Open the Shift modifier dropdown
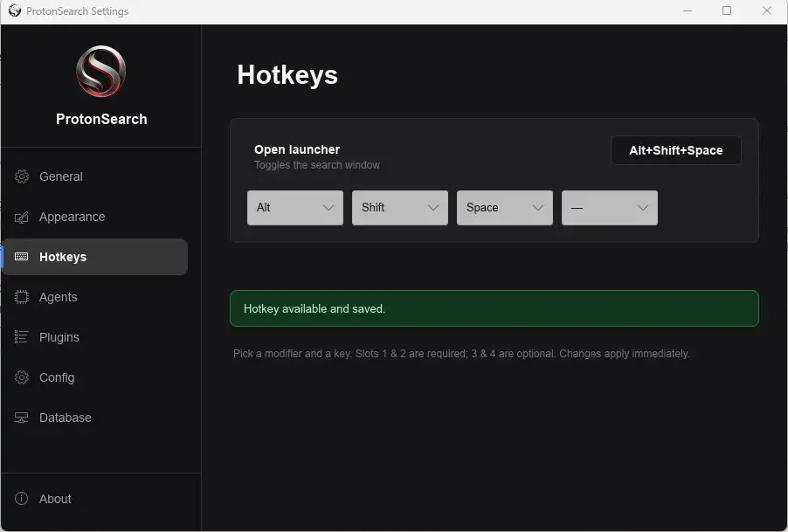The image size is (788, 532). point(400,208)
